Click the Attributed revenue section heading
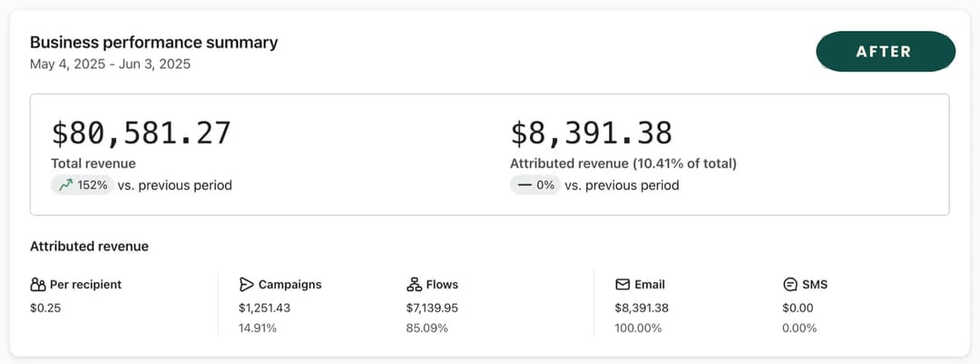Viewport: 980px width, 364px height. point(89,246)
